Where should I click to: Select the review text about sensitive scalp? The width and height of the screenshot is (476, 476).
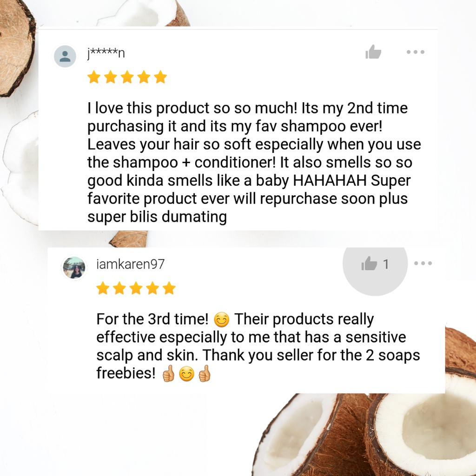258,346
